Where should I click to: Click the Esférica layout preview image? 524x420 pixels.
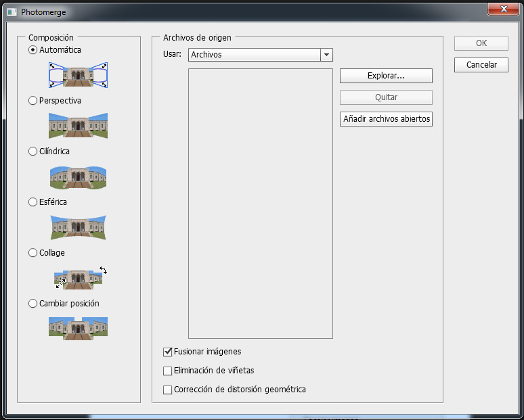(x=78, y=227)
